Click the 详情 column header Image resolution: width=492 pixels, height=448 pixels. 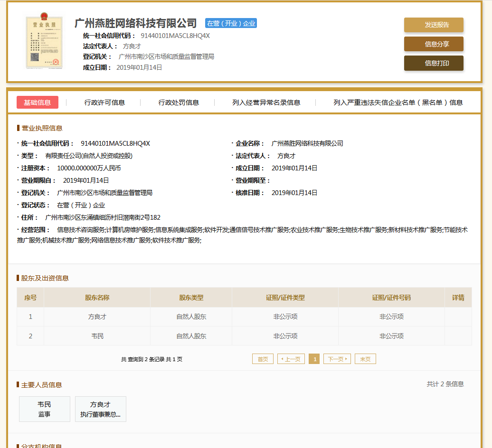[x=458, y=298]
